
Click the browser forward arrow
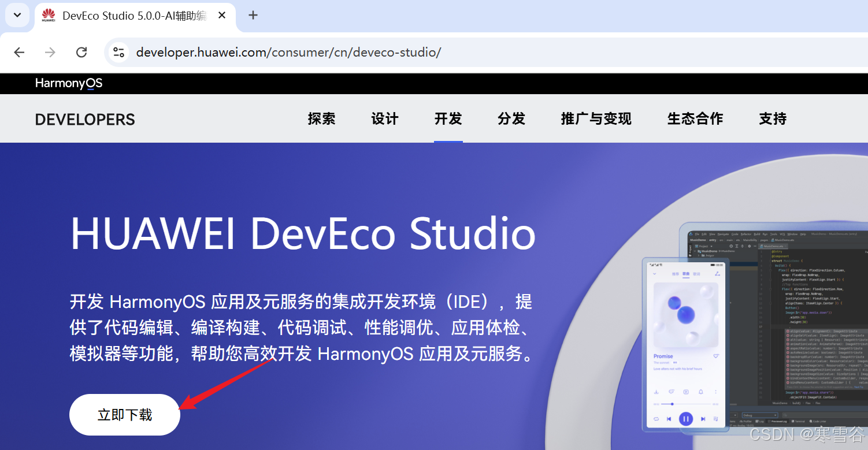tap(50, 53)
